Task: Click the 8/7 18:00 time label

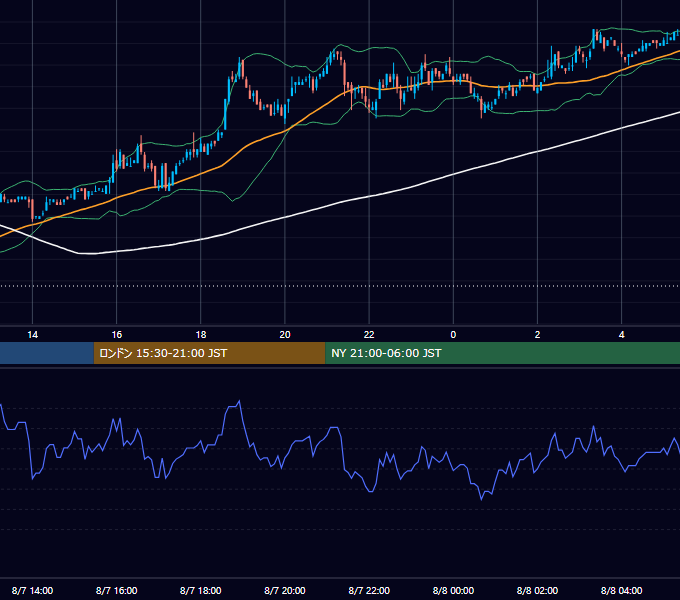Action: click(x=201, y=590)
